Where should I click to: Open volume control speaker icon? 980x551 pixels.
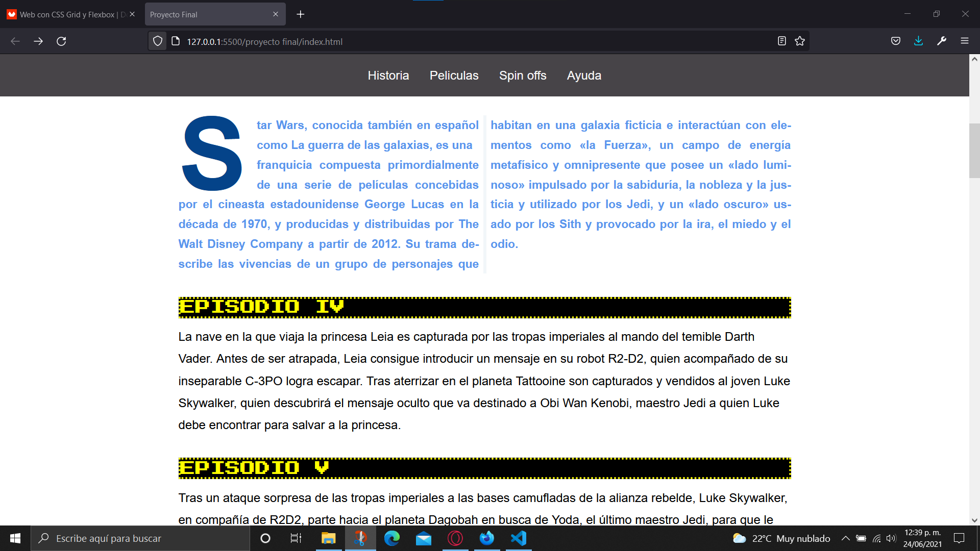click(891, 538)
